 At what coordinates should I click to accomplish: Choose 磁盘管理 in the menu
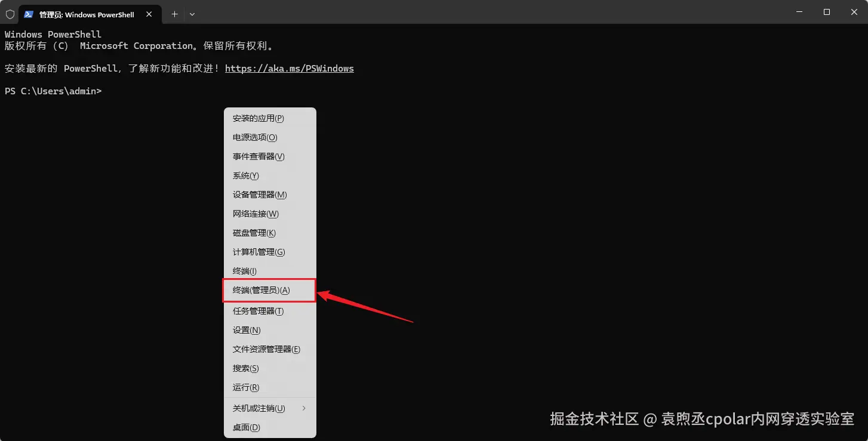pos(254,233)
